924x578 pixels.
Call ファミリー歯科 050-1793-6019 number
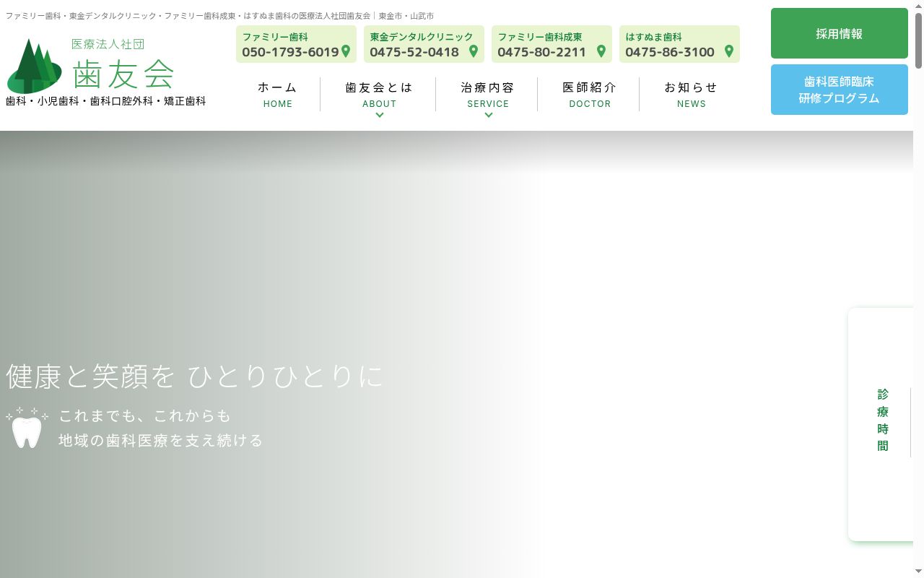[290, 52]
